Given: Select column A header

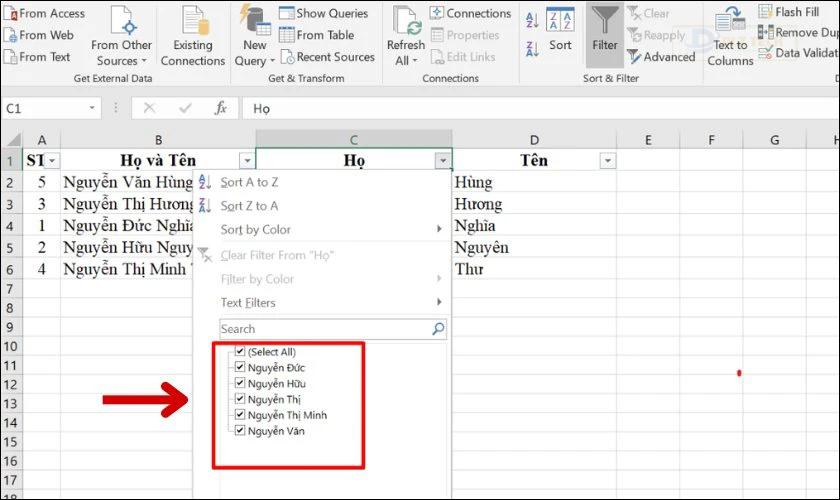Looking at the screenshot, I should (42, 140).
